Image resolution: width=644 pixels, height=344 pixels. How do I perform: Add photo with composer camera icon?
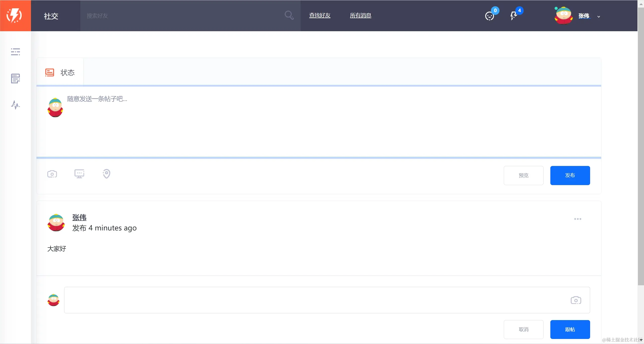coord(52,174)
